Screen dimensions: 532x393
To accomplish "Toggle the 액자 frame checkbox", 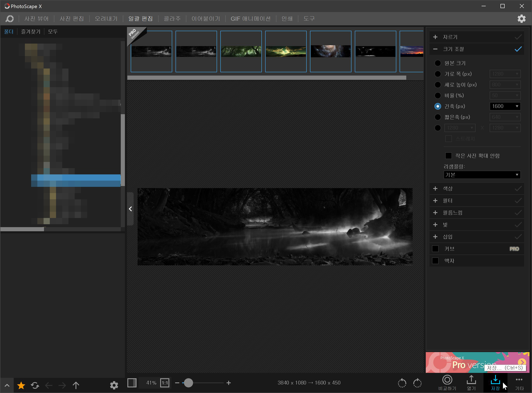I will [x=435, y=261].
